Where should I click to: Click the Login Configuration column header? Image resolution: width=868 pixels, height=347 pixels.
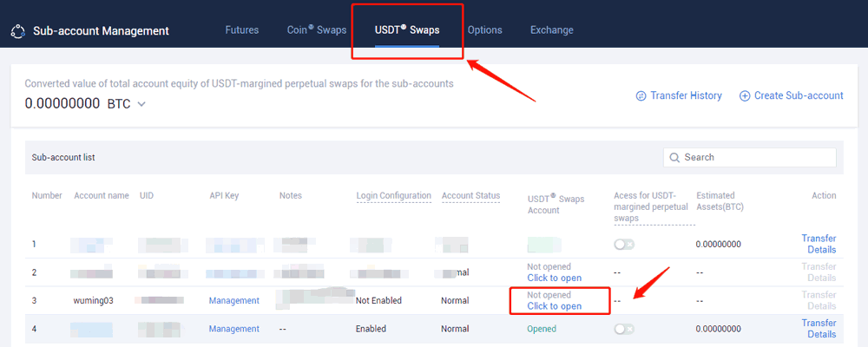coord(393,195)
